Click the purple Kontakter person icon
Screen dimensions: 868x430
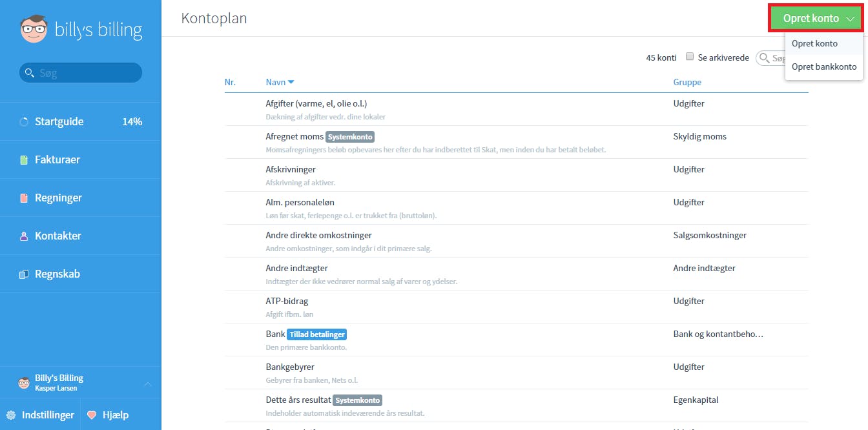tap(24, 236)
